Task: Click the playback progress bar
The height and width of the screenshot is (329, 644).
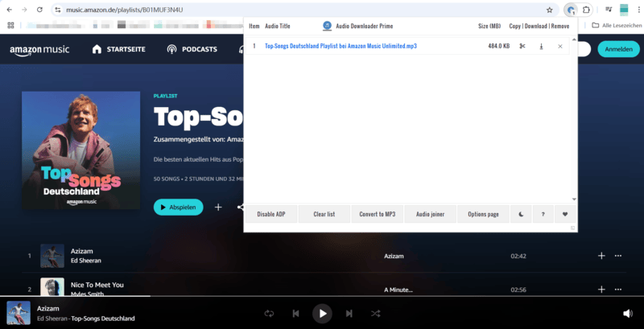Action: pyautogui.click(x=322, y=296)
